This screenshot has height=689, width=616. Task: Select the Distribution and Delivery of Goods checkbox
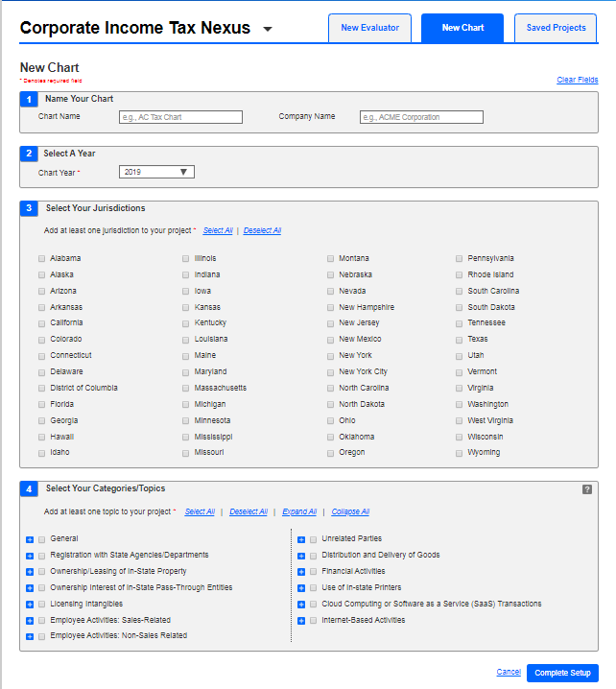click(313, 556)
